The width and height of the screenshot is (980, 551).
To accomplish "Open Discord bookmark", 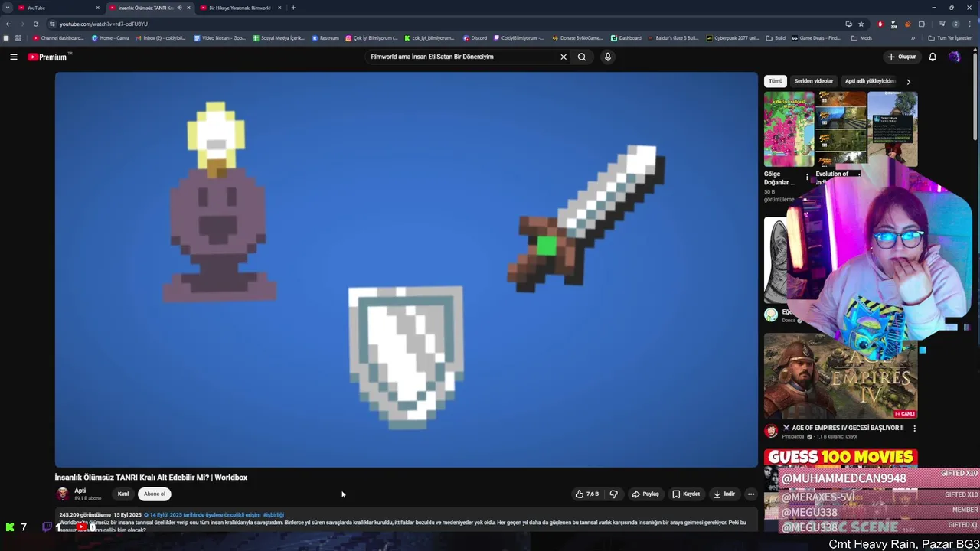I will pos(475,38).
